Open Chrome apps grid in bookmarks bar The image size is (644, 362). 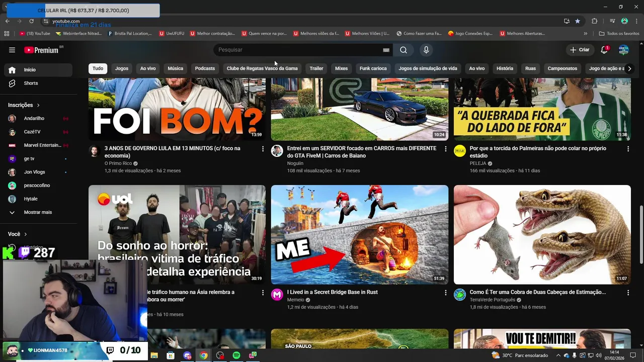click(x=7, y=34)
